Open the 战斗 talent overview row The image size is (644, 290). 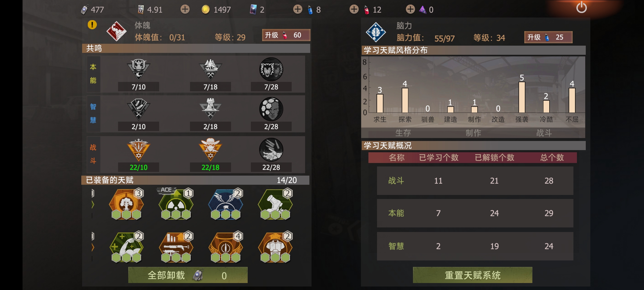coord(475,181)
